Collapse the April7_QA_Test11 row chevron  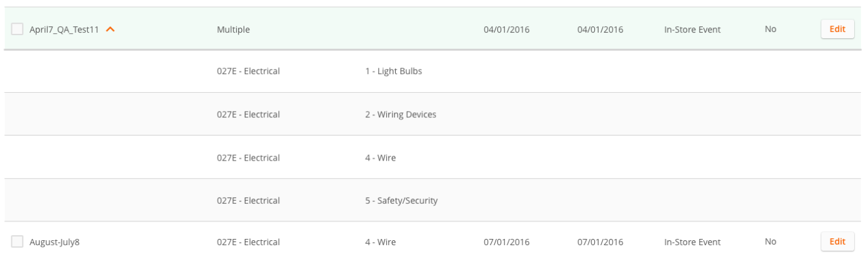(111, 29)
